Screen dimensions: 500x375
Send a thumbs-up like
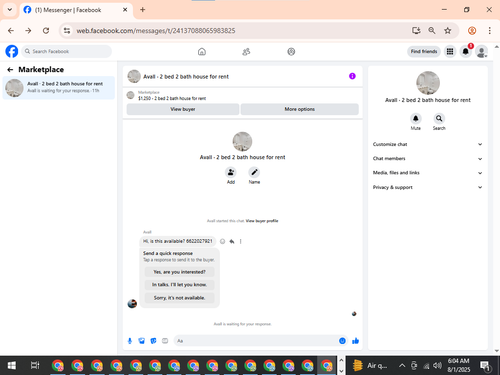(355, 341)
